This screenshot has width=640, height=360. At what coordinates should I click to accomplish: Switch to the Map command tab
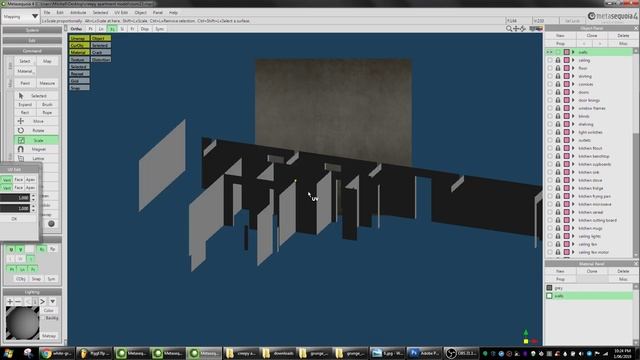47,61
